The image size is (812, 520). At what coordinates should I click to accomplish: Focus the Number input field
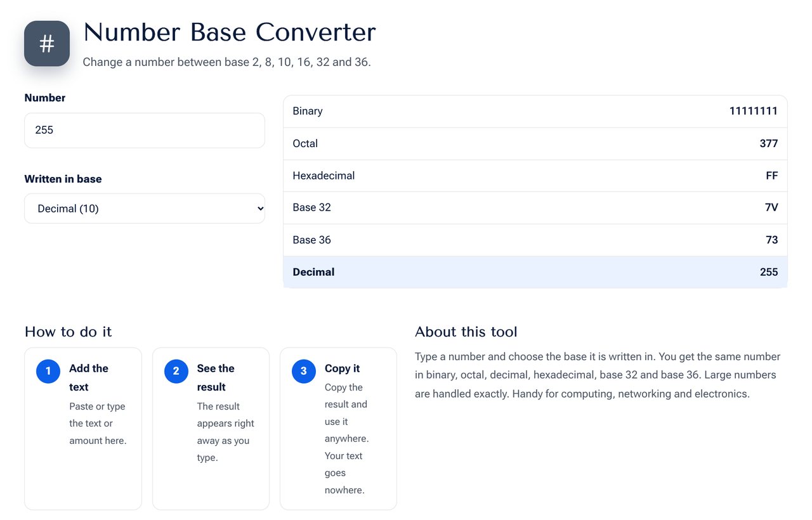[x=145, y=131]
